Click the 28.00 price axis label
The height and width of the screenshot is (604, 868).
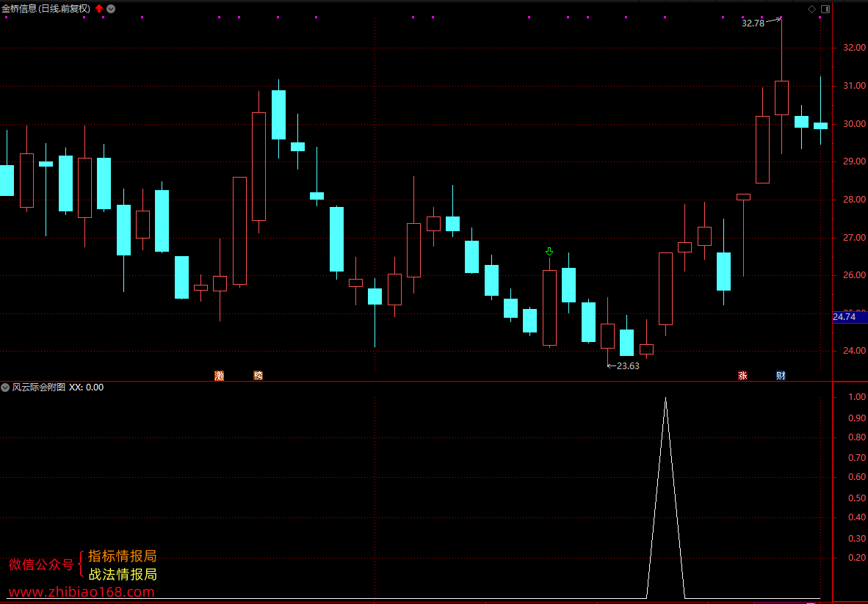(x=854, y=199)
